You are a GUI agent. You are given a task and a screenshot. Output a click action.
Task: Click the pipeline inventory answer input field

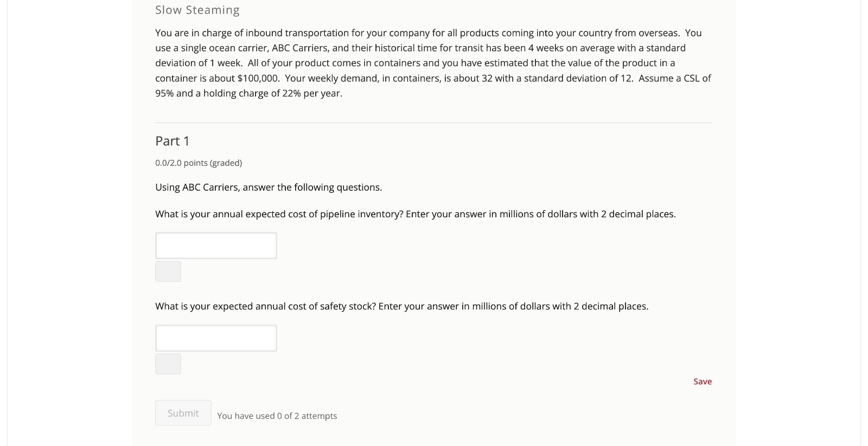[x=216, y=245]
